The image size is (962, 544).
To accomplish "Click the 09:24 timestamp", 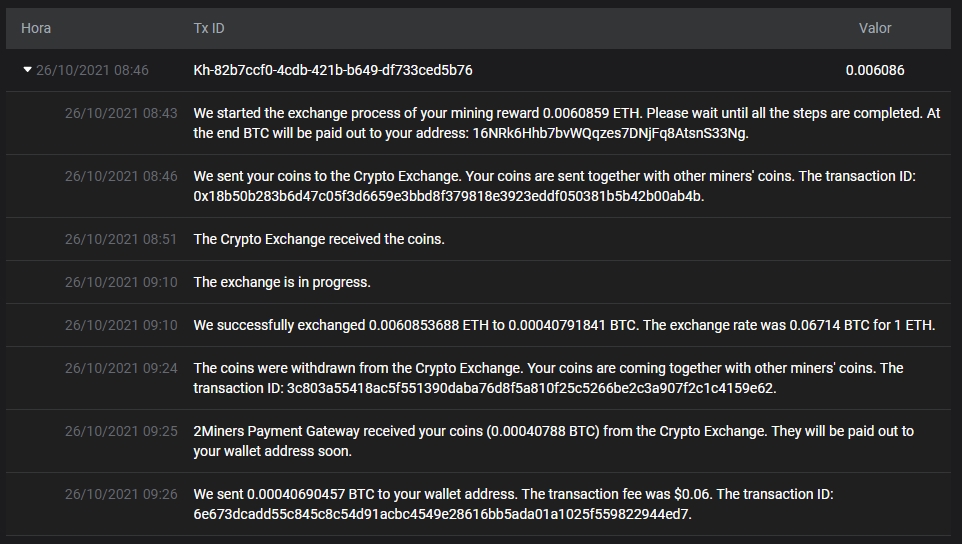I will [x=121, y=368].
